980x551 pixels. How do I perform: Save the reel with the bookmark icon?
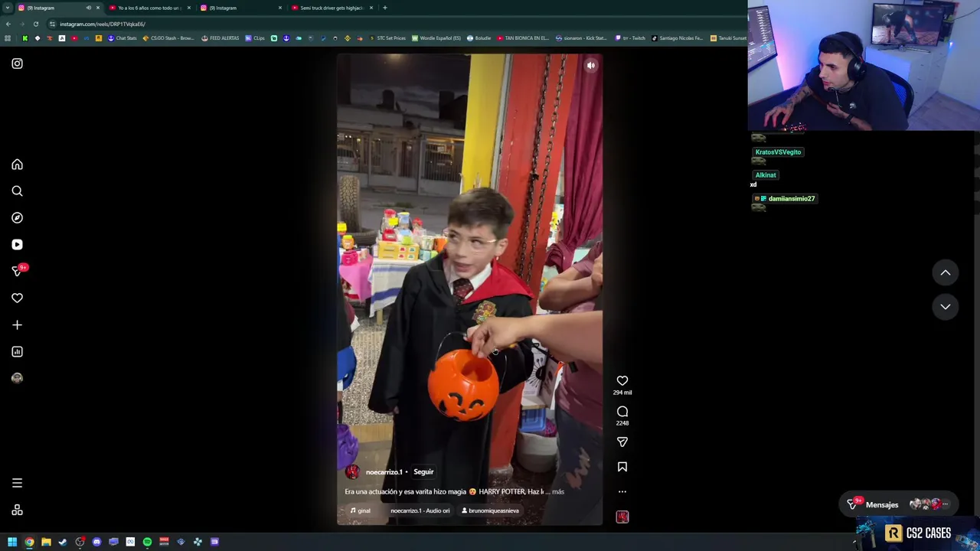pyautogui.click(x=622, y=467)
